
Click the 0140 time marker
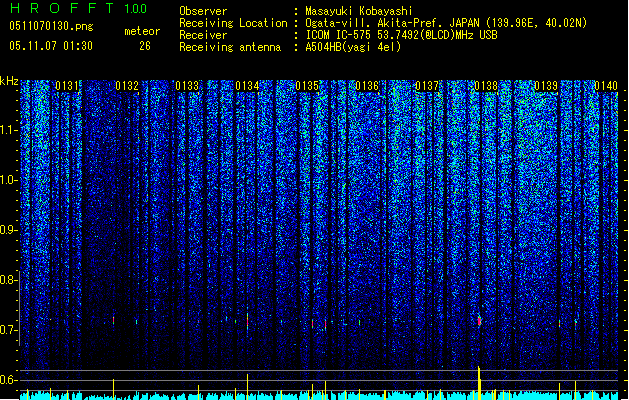click(x=606, y=86)
